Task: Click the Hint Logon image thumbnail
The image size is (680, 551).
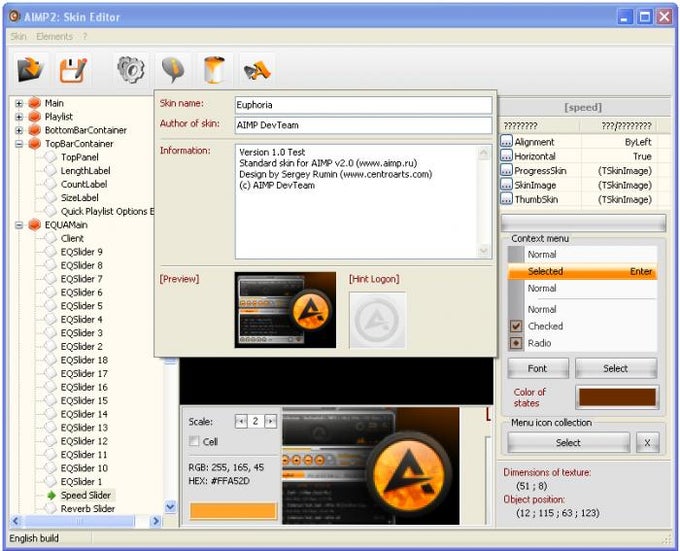Action: click(378, 320)
